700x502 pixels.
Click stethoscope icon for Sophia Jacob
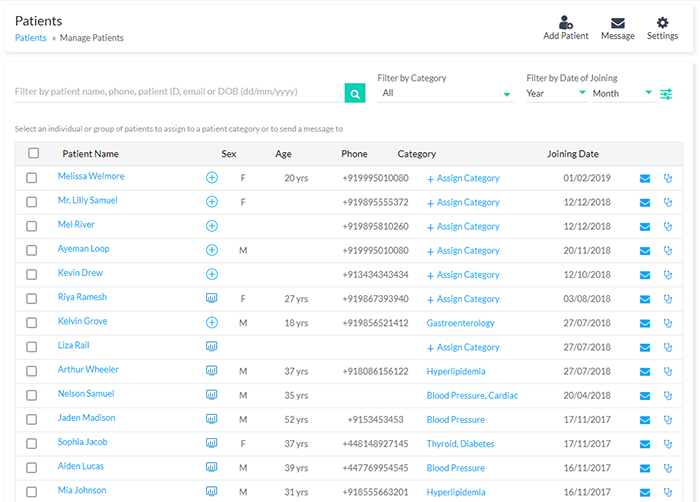[x=668, y=443]
